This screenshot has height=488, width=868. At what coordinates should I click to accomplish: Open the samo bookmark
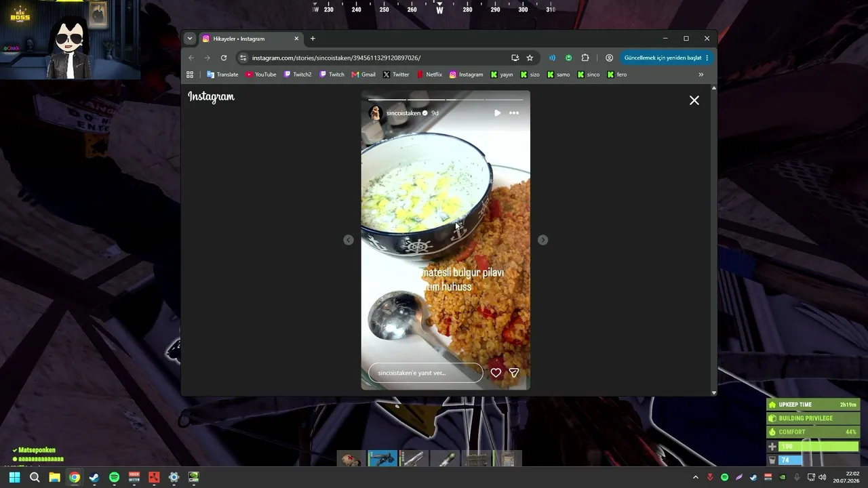point(559,75)
